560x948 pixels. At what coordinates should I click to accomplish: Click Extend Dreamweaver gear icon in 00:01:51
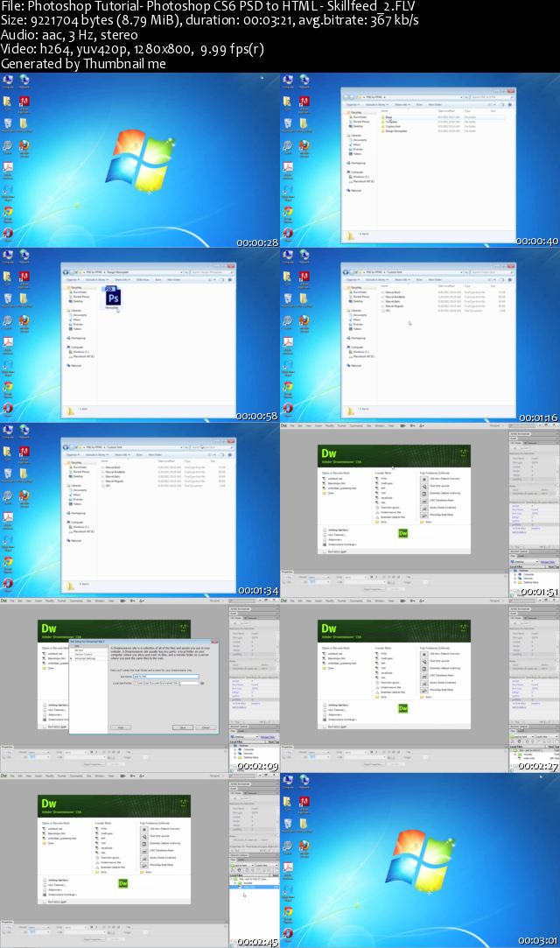tap(413, 425)
